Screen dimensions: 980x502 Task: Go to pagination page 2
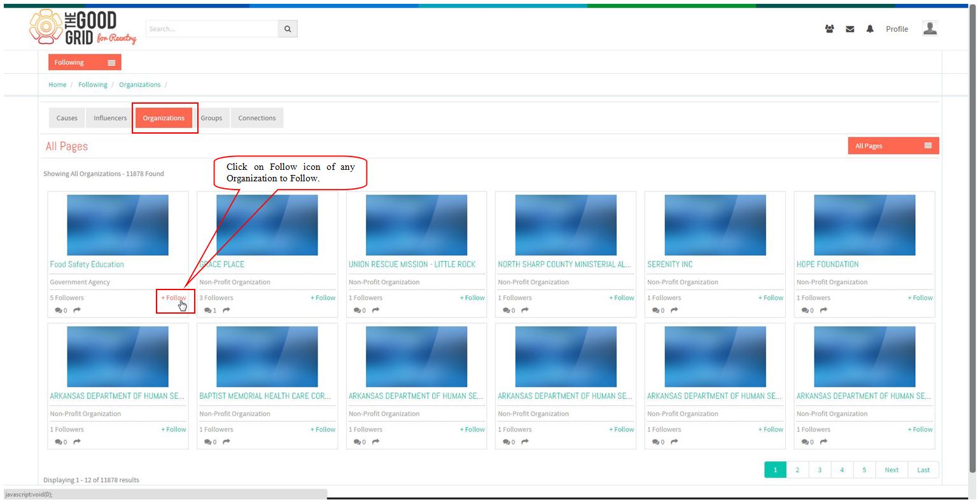point(797,470)
